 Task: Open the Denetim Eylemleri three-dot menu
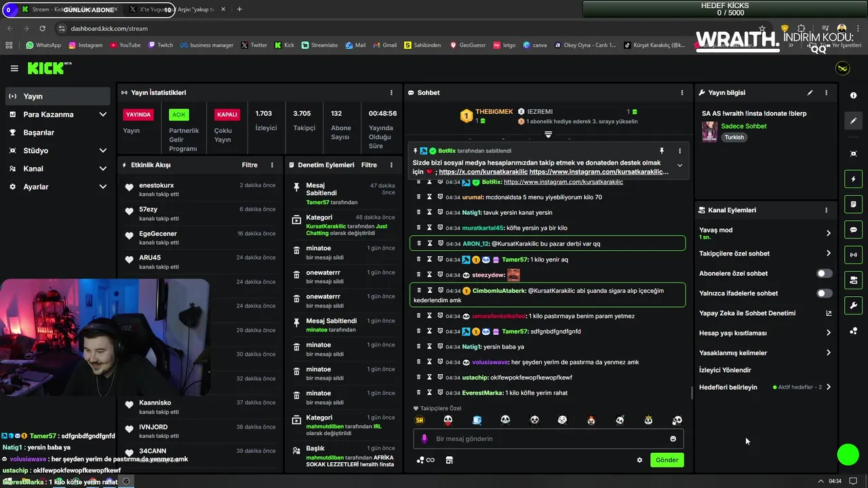[391, 165]
